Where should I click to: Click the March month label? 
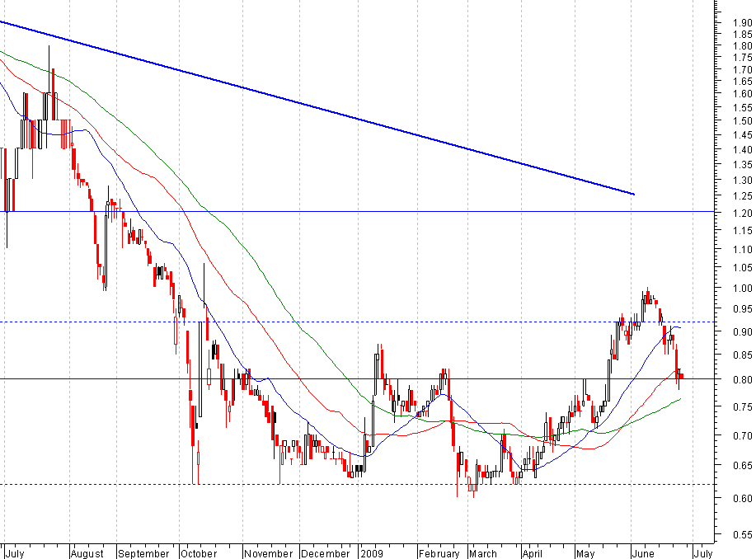coord(483,553)
